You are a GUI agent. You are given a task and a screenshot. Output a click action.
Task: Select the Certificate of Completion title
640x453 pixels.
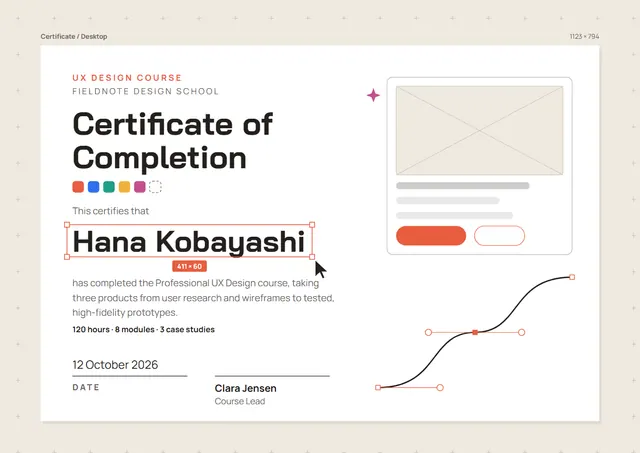[x=173, y=141]
